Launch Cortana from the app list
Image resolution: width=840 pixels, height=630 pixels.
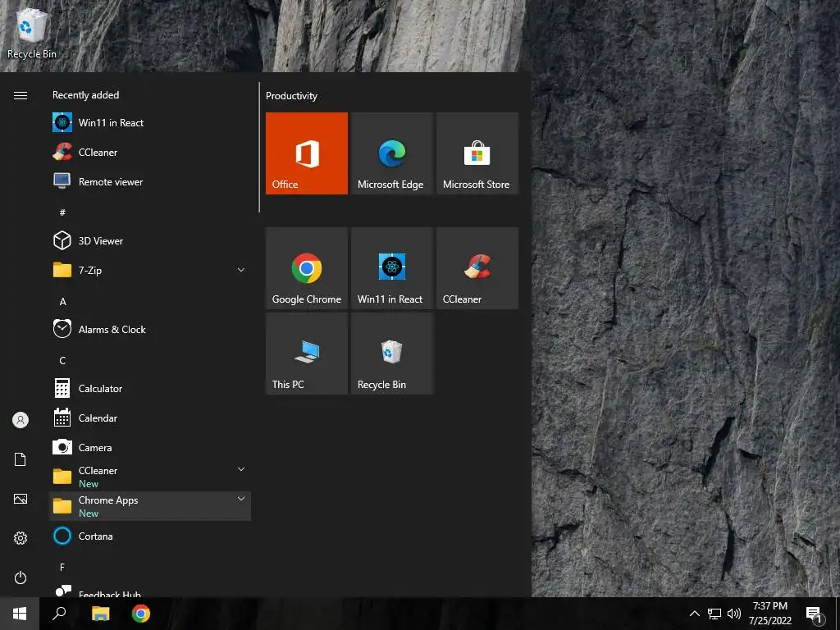point(150,536)
